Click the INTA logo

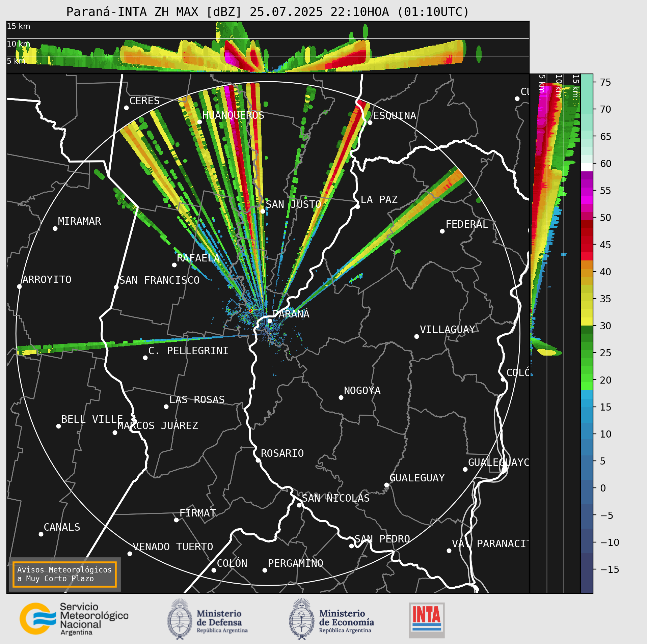tap(427, 620)
